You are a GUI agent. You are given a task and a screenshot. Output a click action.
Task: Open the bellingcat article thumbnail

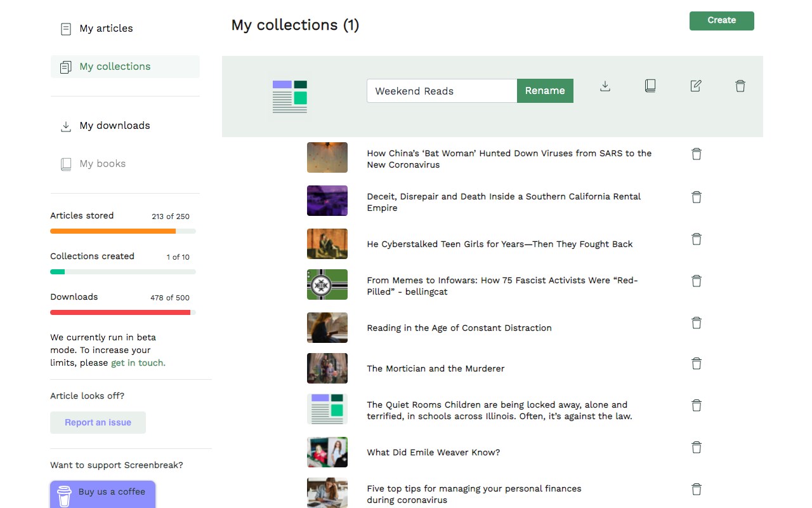click(327, 284)
